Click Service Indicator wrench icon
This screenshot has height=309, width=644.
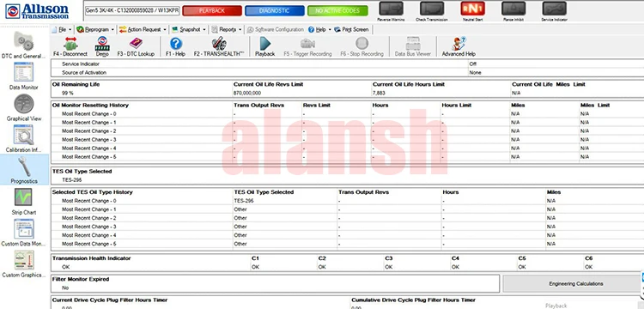coord(555,9)
